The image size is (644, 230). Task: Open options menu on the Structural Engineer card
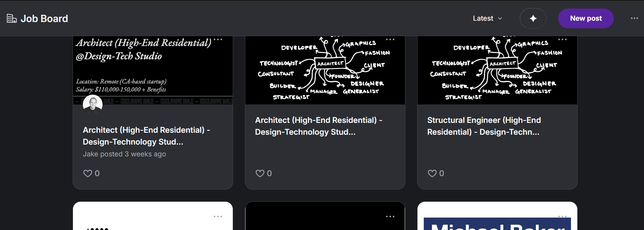click(562, 39)
